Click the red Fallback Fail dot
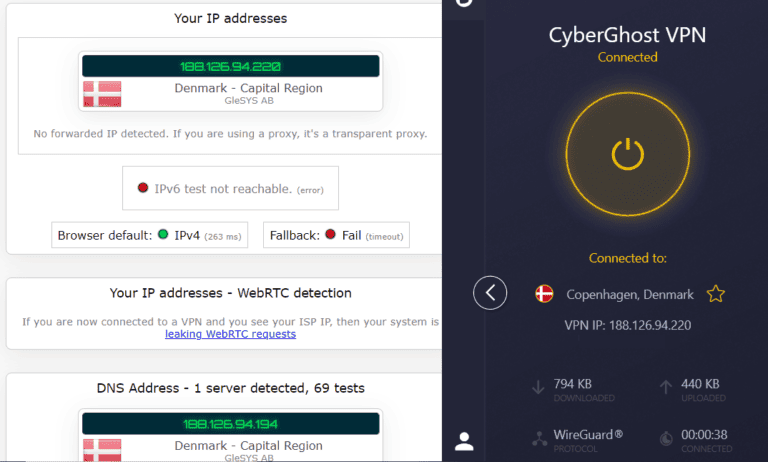This screenshot has width=768, height=462. [331, 234]
